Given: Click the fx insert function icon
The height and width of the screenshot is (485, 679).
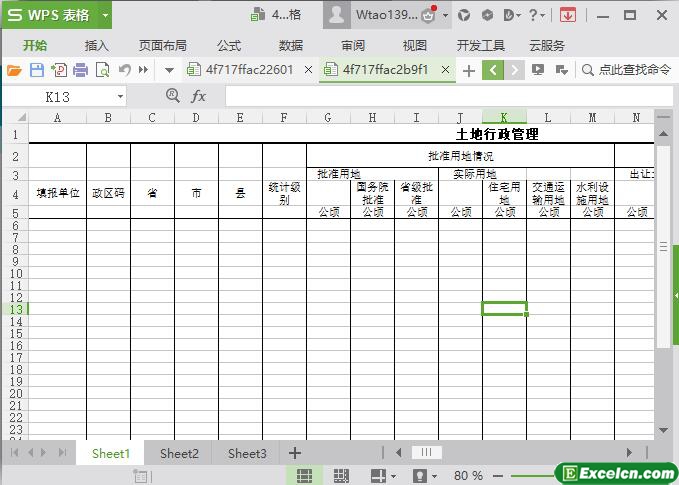Looking at the screenshot, I should click(199, 96).
